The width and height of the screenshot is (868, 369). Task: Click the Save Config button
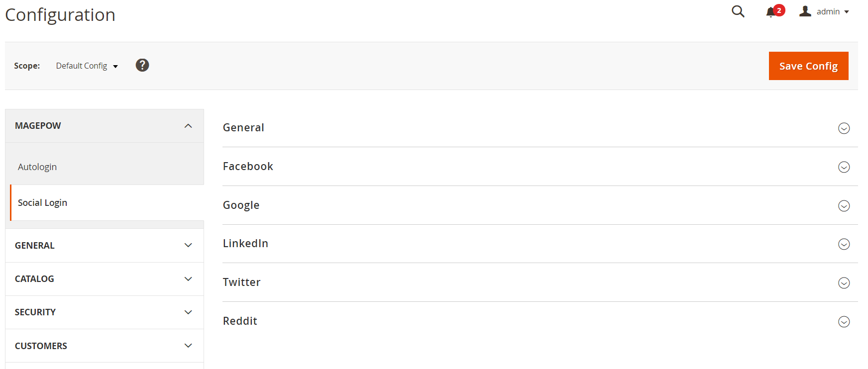point(808,66)
